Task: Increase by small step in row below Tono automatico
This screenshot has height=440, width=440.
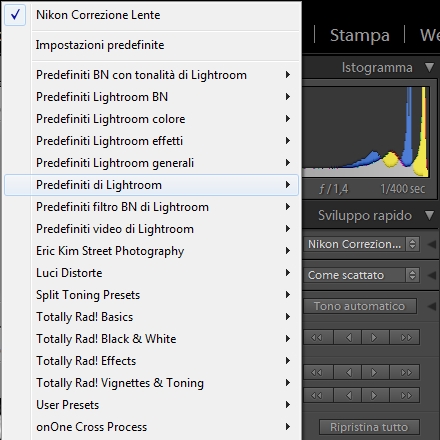Action: click(375, 338)
